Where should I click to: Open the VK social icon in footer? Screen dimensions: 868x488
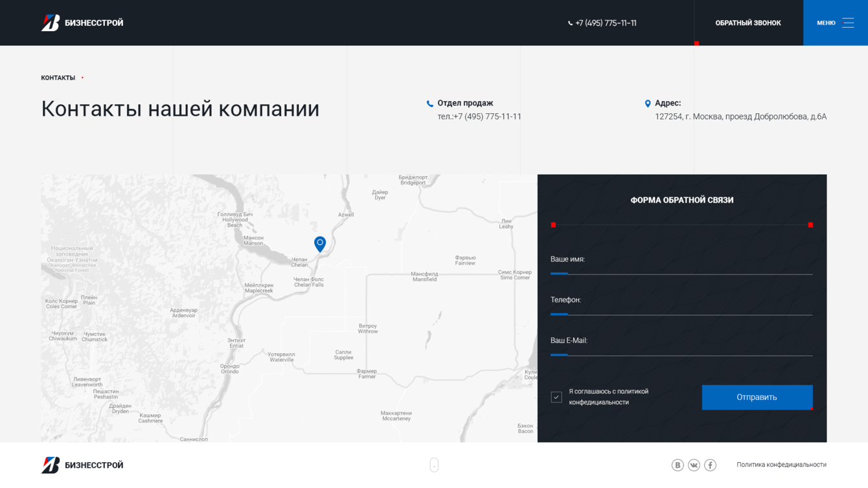(694, 465)
